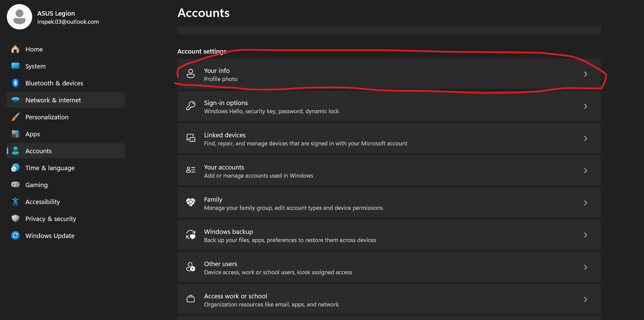Click the Windows backup icon
Screen dimensions: 644x320
tap(191, 235)
